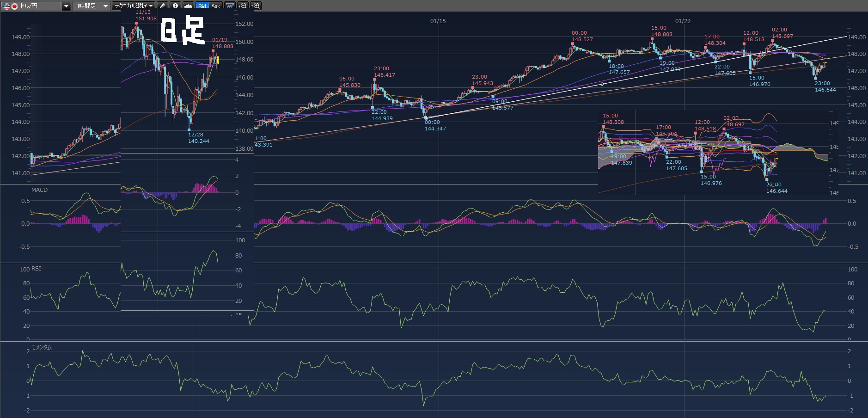Switch price display to Ask

tap(215, 6)
